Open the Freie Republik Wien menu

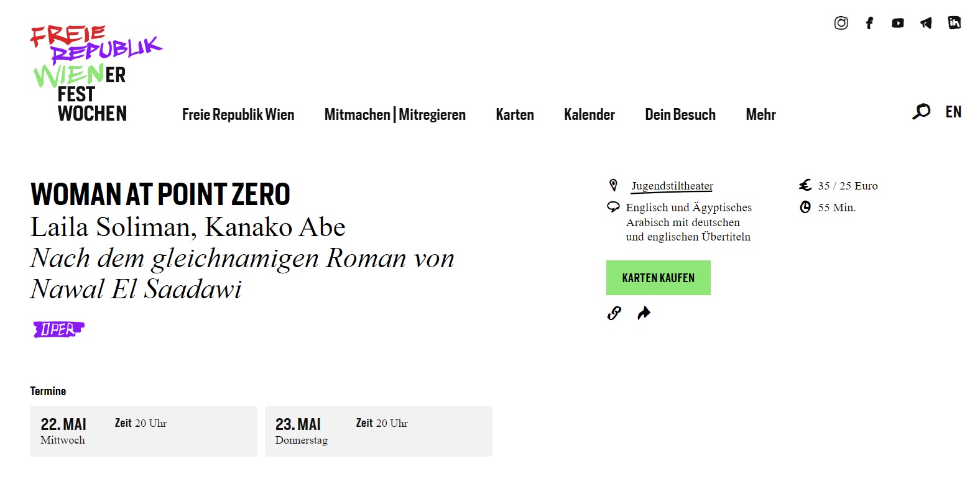(238, 115)
